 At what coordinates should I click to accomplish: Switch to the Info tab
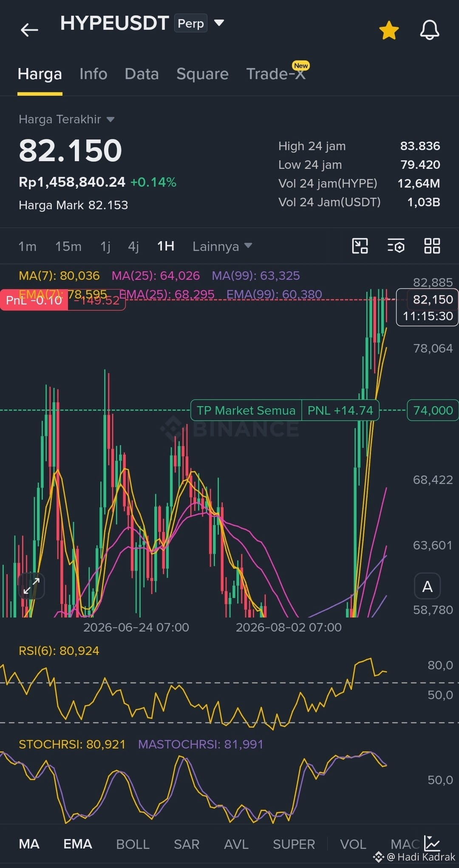tap(93, 74)
